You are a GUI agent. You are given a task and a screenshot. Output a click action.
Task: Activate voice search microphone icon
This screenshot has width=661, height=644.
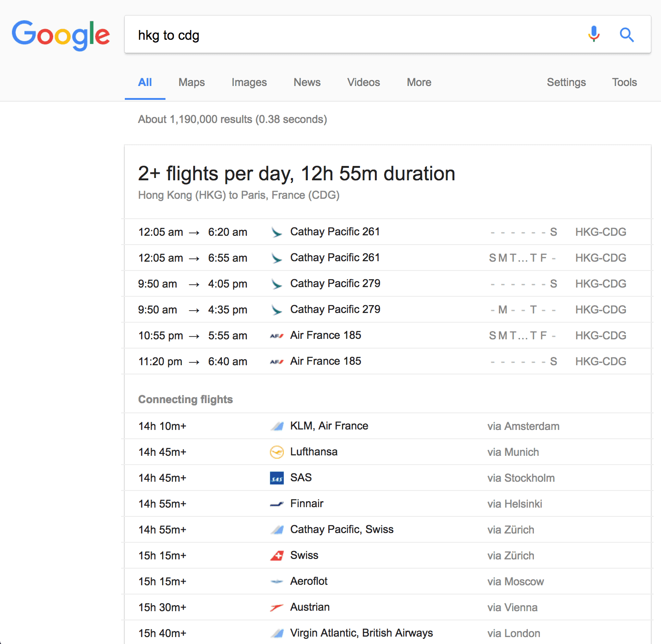click(x=594, y=34)
